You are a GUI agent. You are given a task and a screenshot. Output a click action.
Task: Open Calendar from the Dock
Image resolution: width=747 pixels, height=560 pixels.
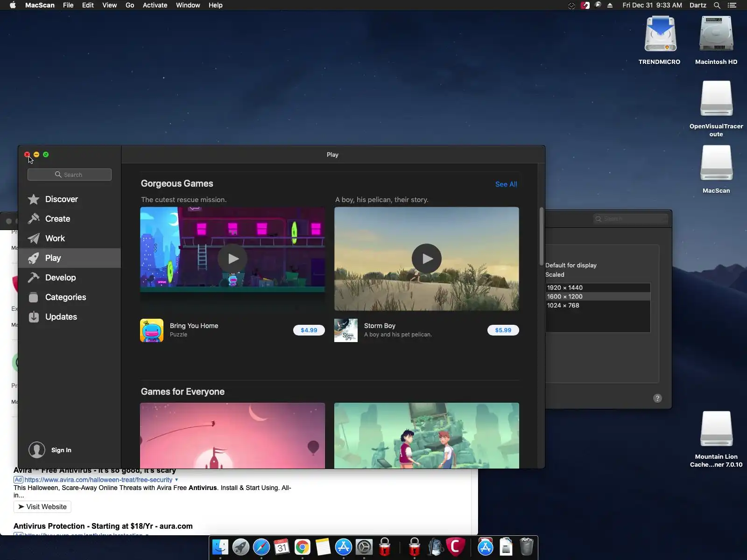(x=282, y=547)
